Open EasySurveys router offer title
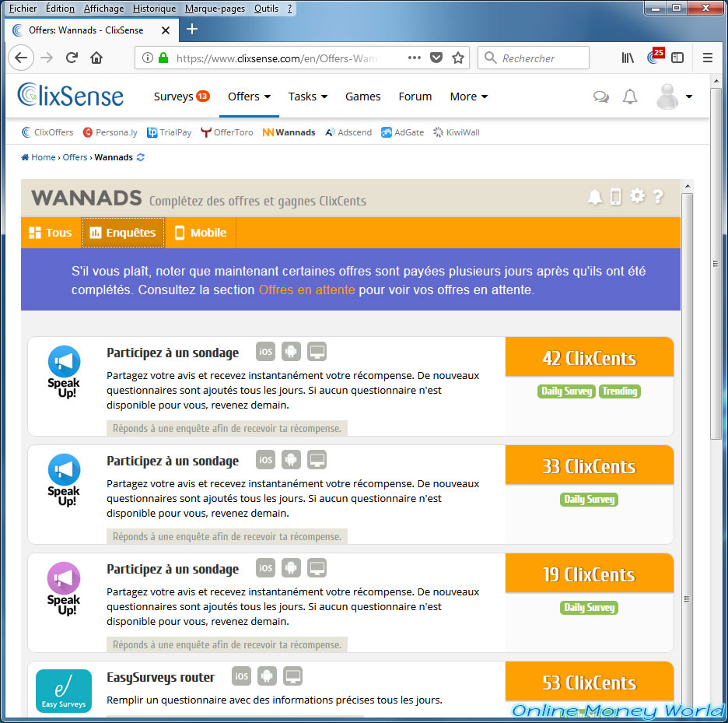This screenshot has height=723, width=728. pos(161,677)
